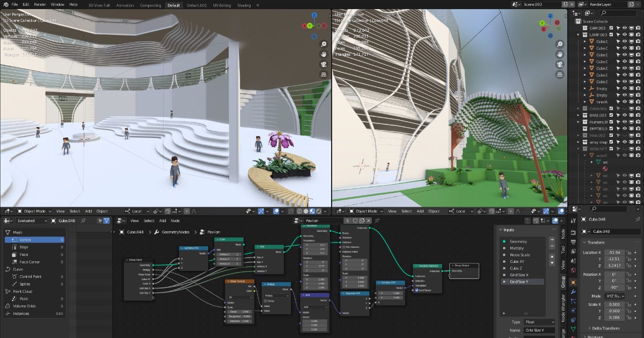Add a new group input with plus button

point(552,240)
